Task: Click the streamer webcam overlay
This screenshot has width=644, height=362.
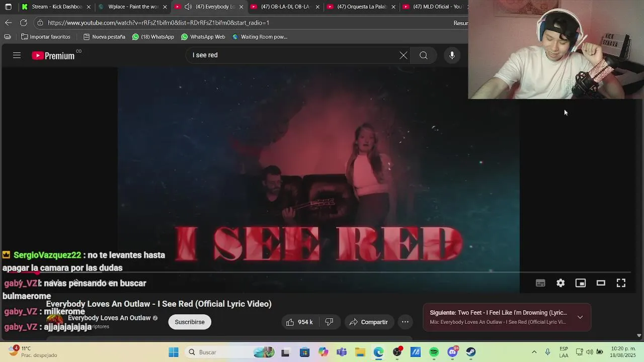Action: tap(556, 49)
